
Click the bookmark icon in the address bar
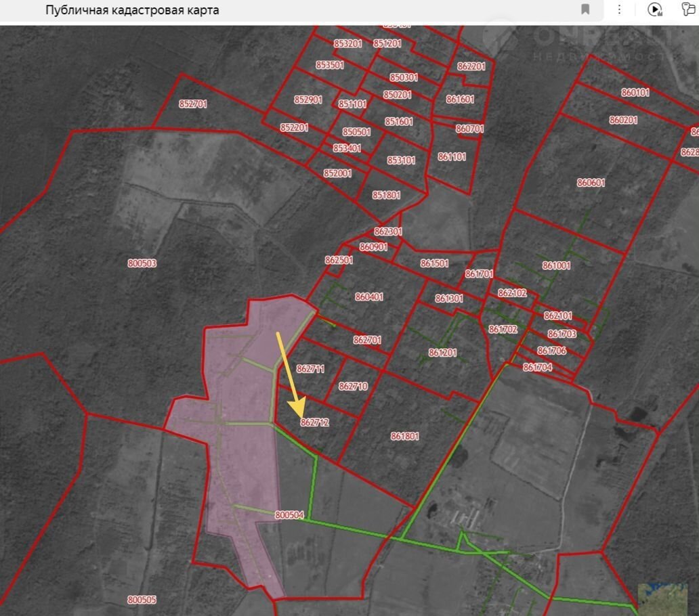(585, 9)
